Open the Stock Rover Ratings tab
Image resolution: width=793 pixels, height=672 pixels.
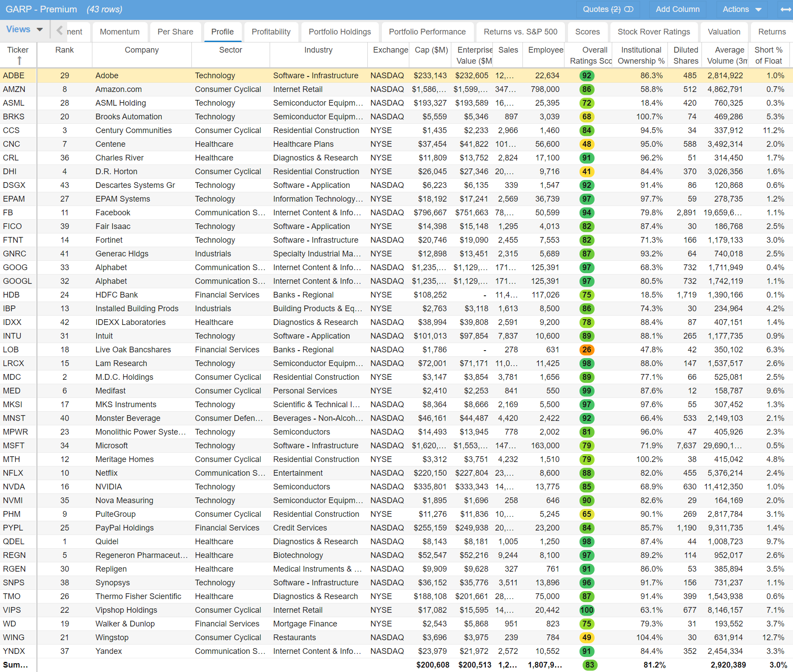point(653,32)
